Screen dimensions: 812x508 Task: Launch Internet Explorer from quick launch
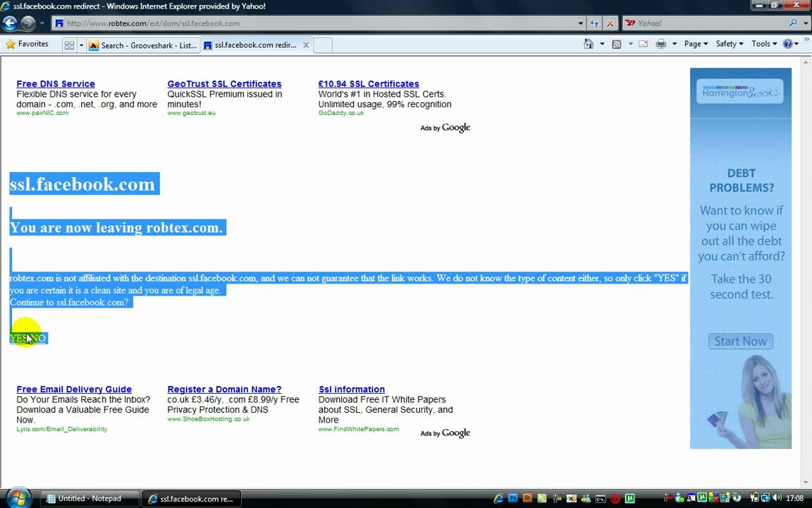pyautogui.click(x=498, y=498)
